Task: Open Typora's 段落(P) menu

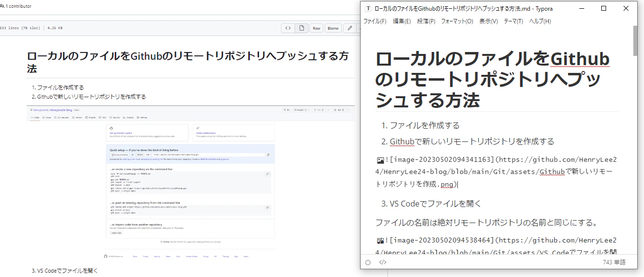Action: pos(426,21)
